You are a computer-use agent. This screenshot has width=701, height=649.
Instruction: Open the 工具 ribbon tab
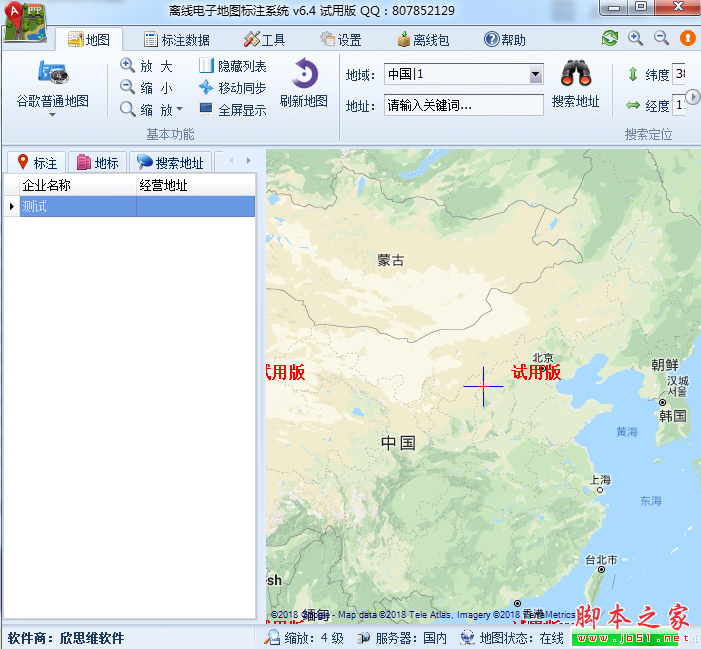pyautogui.click(x=264, y=40)
